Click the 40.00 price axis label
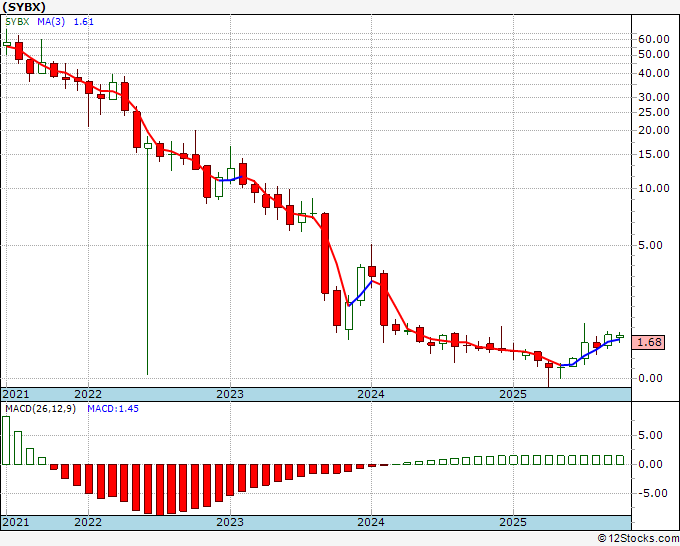This screenshot has height=546, width=680. (654, 73)
